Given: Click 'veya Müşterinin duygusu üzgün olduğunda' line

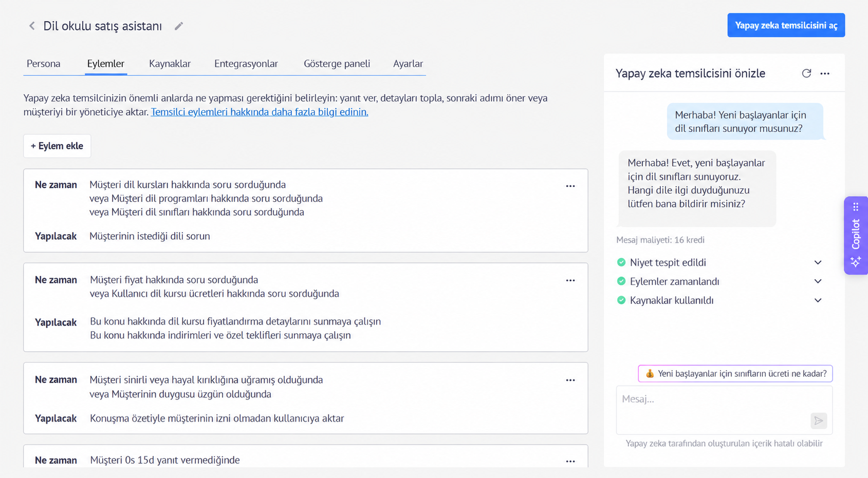Looking at the screenshot, I should (x=180, y=394).
